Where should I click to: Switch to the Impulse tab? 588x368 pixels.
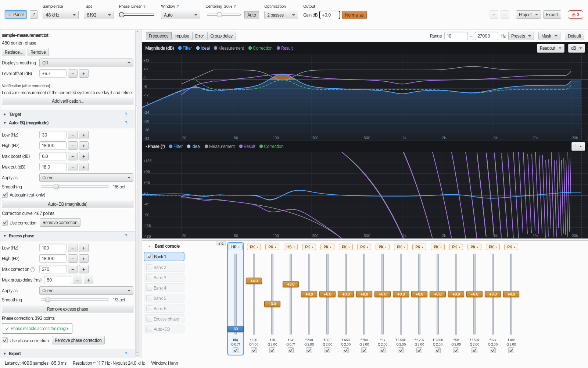(x=182, y=36)
